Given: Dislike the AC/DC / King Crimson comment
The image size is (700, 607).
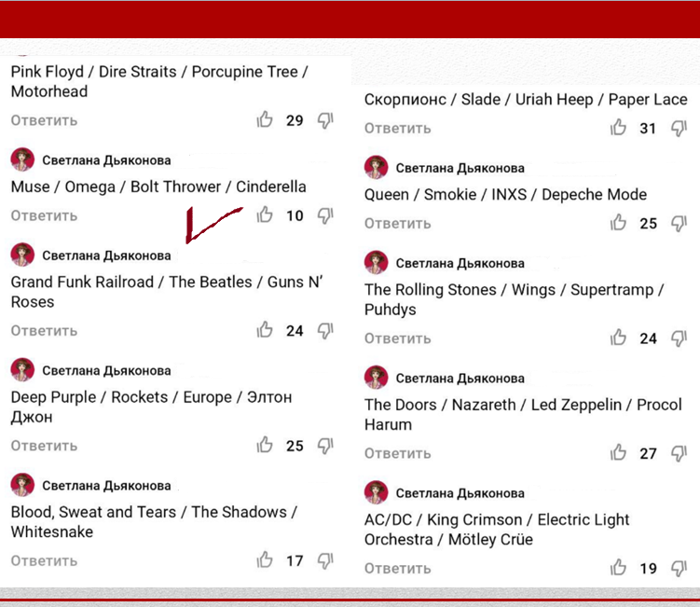Looking at the screenshot, I should 679,568.
